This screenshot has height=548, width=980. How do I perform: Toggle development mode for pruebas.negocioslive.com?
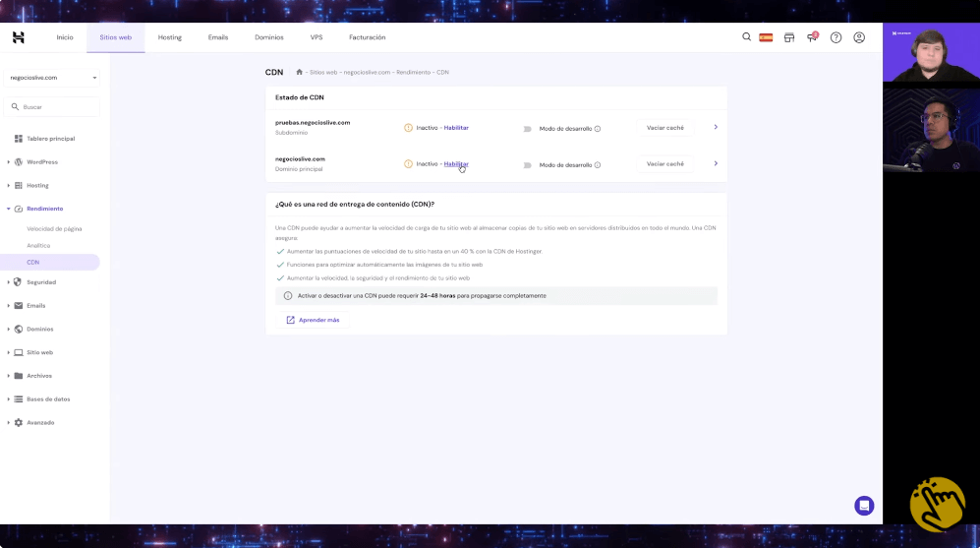(x=527, y=129)
